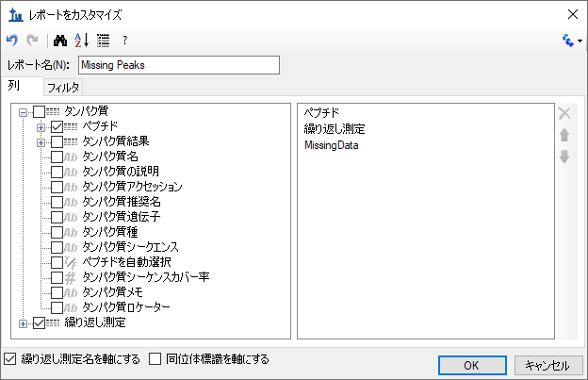Expand the ペプチド tree node

tap(41, 127)
